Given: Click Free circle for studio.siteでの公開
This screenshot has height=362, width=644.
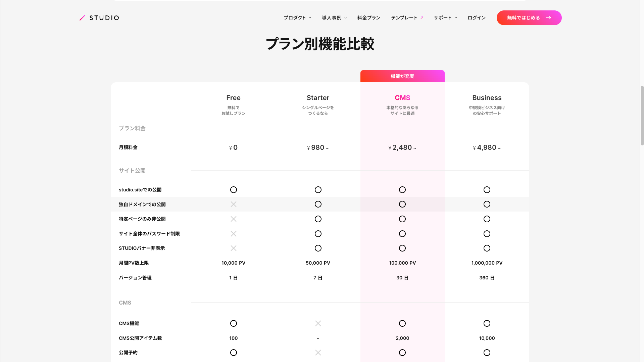Looking at the screenshot, I should [x=234, y=190].
